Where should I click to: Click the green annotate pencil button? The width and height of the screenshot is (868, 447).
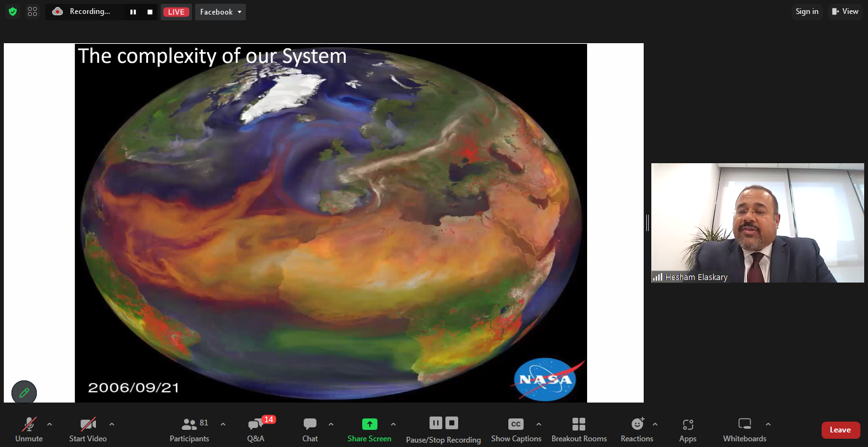(24, 392)
